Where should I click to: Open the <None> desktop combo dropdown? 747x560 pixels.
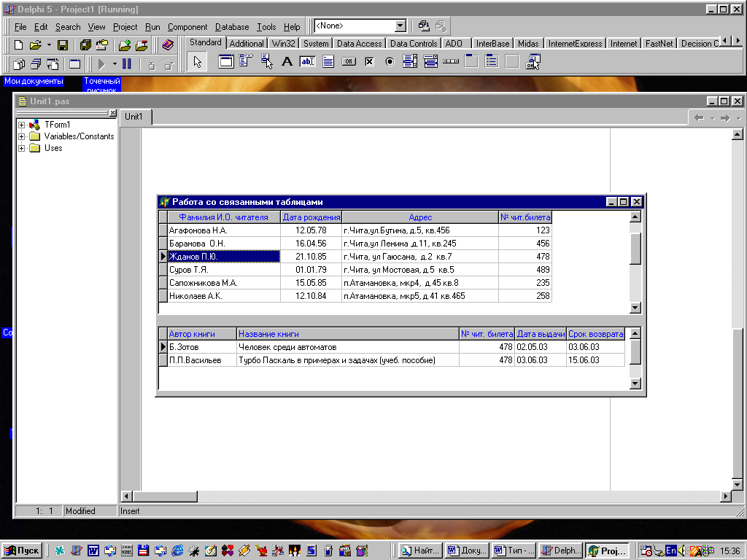click(x=400, y=26)
